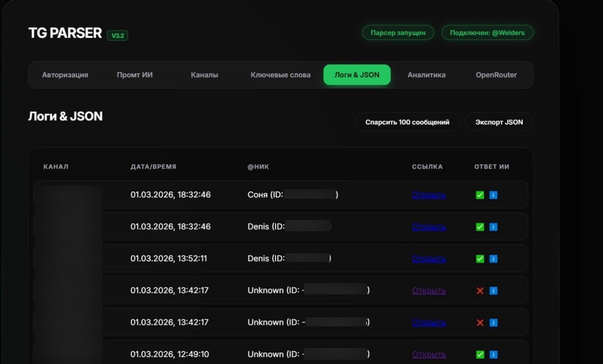This screenshot has height=364, width=603.
Task: Click the V3.2 version badge
Action: pos(118,36)
